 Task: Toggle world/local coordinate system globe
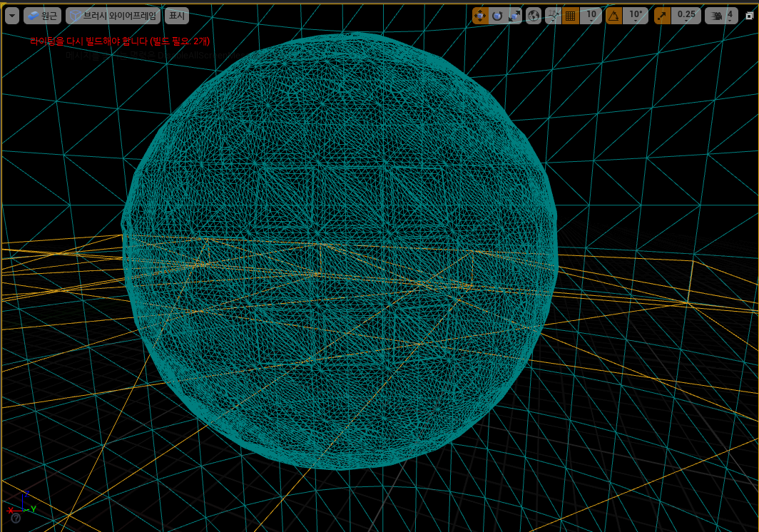(534, 16)
